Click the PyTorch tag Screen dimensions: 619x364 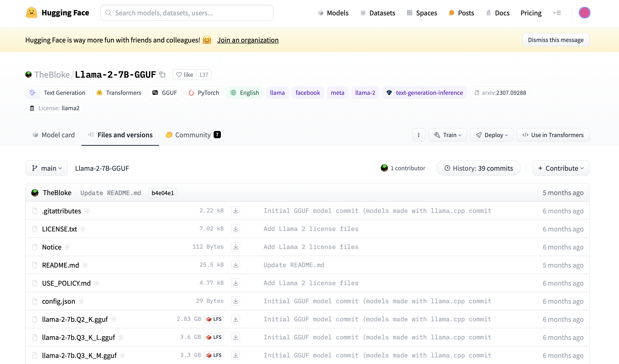(203, 93)
